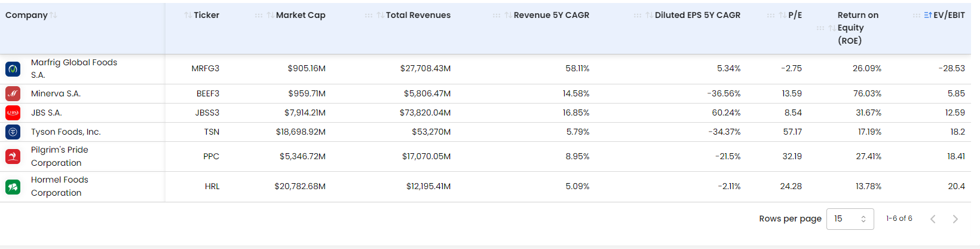Select revenue $73,820.04M cell

pyautogui.click(x=425, y=113)
